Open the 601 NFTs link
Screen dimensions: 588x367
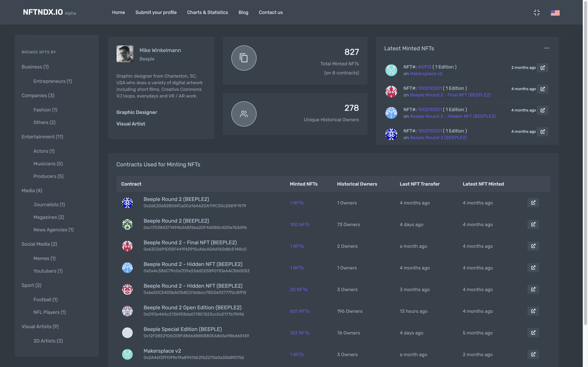pos(300,311)
